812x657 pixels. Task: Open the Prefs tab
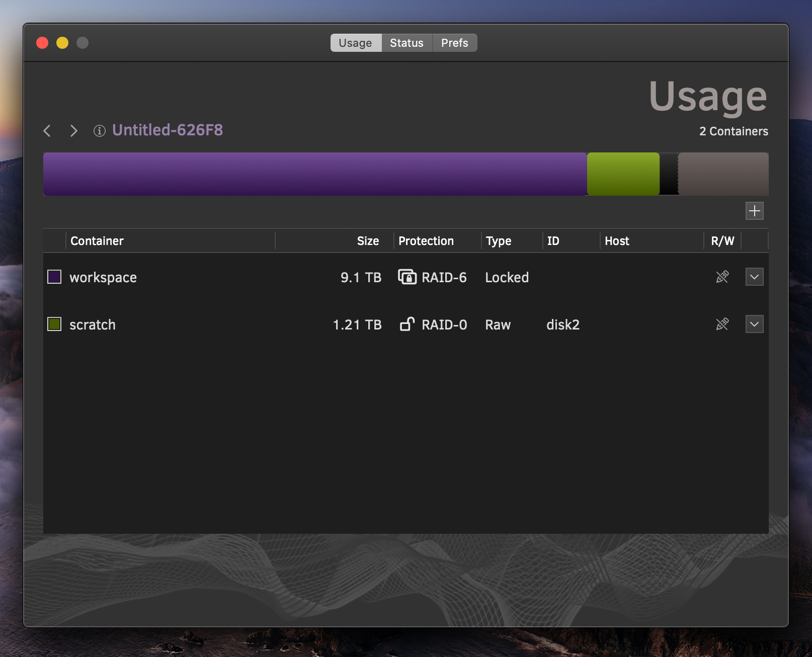pos(454,43)
